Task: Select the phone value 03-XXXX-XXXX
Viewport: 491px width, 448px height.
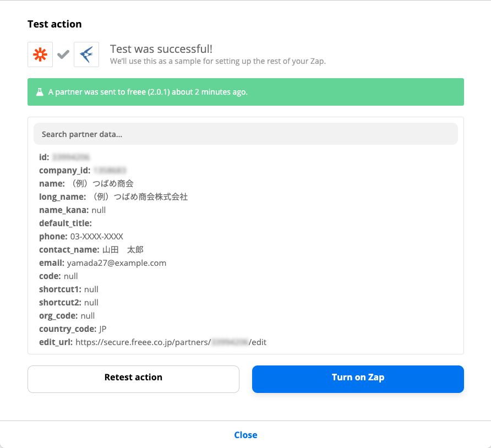Action: (97, 237)
